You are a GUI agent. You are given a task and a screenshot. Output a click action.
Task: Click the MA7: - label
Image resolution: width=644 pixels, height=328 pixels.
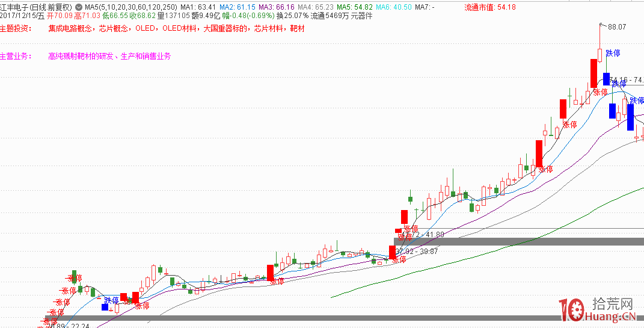(x=425, y=7)
